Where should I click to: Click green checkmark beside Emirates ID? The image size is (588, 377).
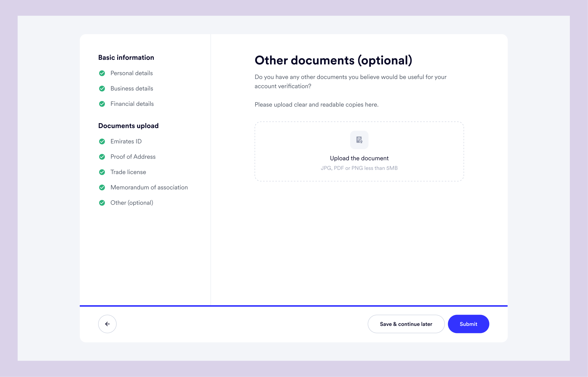click(102, 141)
